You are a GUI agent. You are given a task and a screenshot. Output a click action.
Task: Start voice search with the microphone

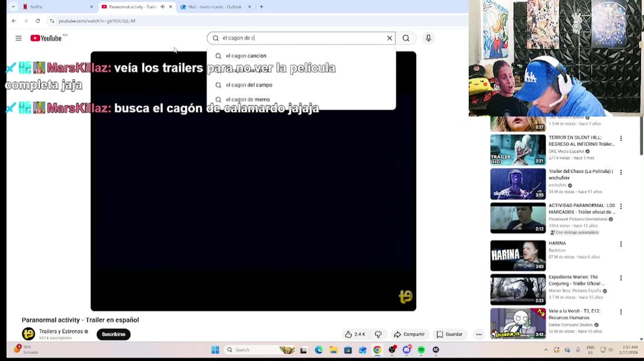tap(428, 38)
